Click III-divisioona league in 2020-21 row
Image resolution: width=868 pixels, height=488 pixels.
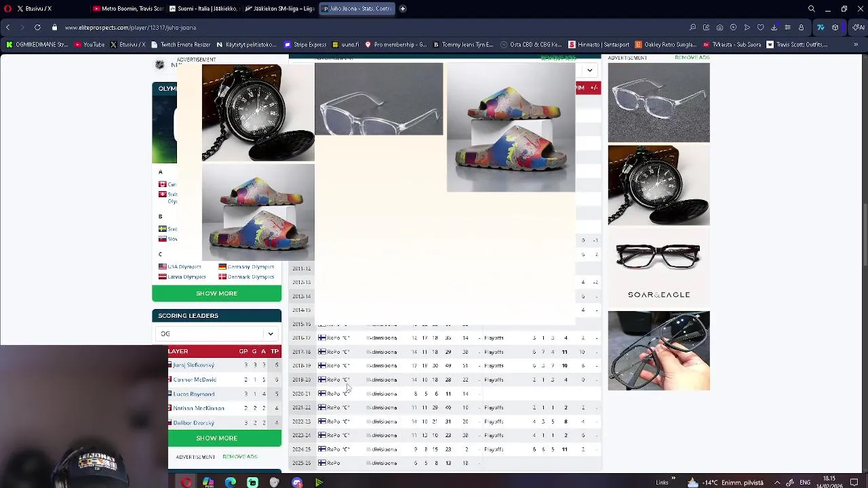click(x=382, y=394)
